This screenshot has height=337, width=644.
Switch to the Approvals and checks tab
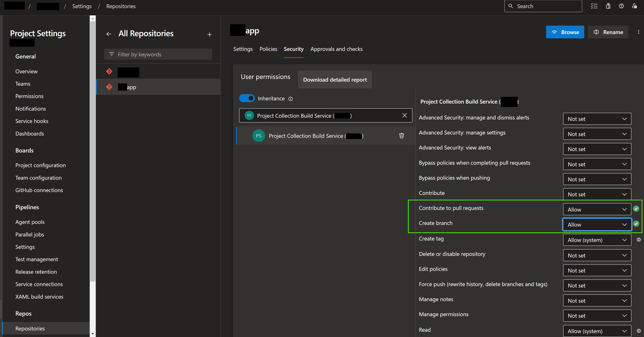tap(336, 49)
